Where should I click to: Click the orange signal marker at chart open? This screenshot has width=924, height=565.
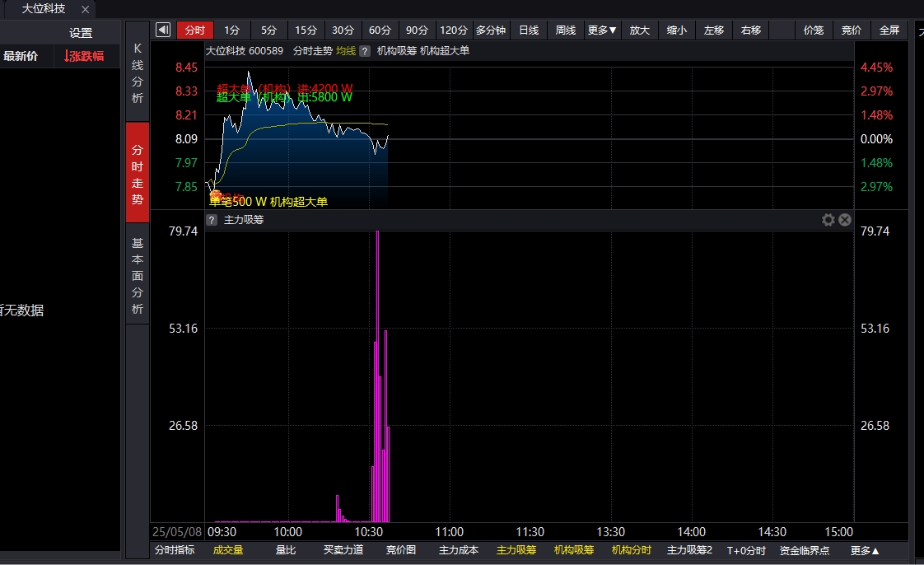pyautogui.click(x=216, y=195)
